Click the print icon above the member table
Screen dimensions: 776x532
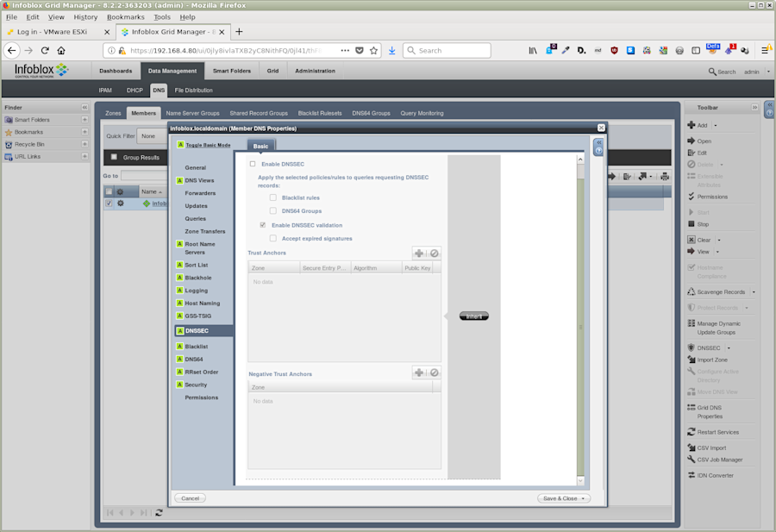(665, 176)
